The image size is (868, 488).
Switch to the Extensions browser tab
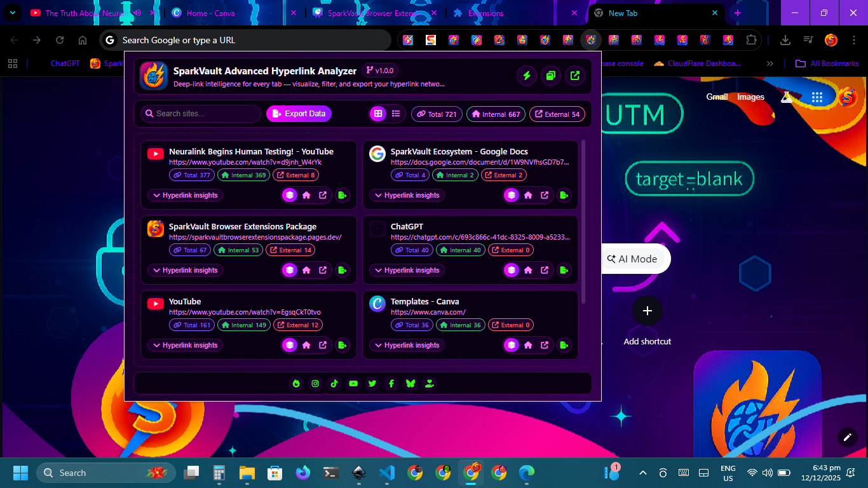tap(485, 13)
